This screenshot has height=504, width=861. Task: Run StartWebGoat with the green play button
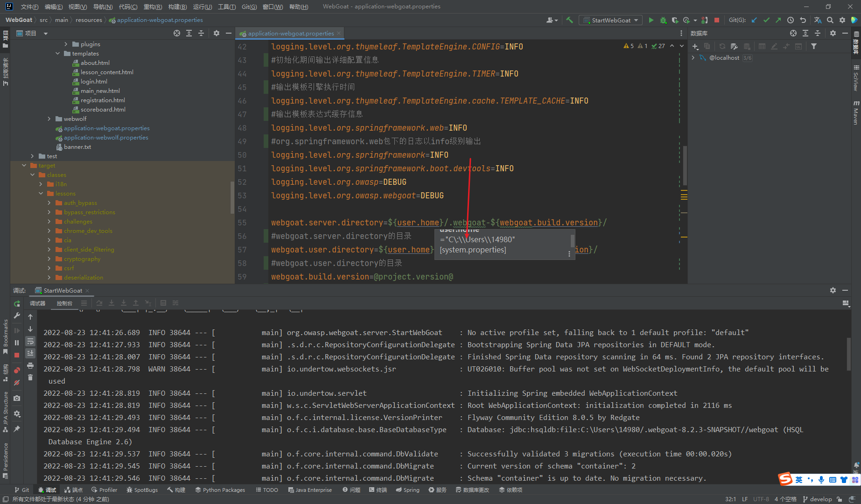click(651, 20)
